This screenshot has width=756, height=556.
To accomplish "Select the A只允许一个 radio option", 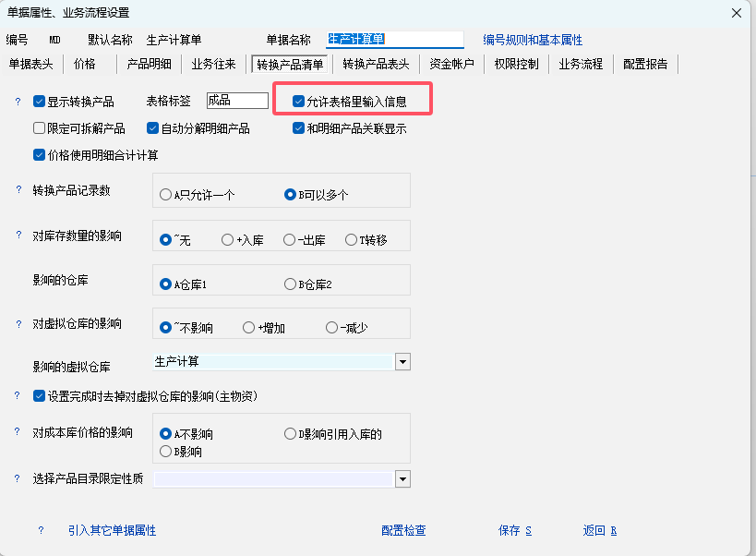I will coord(166,195).
